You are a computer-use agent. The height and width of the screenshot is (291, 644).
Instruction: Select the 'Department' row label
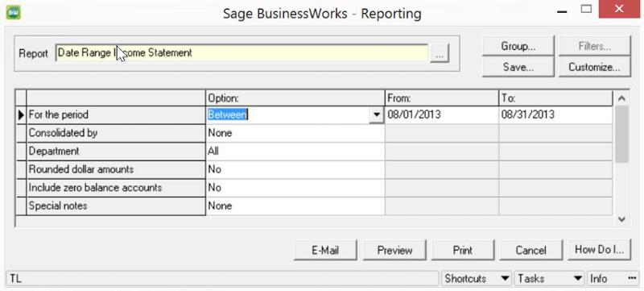[116, 152]
